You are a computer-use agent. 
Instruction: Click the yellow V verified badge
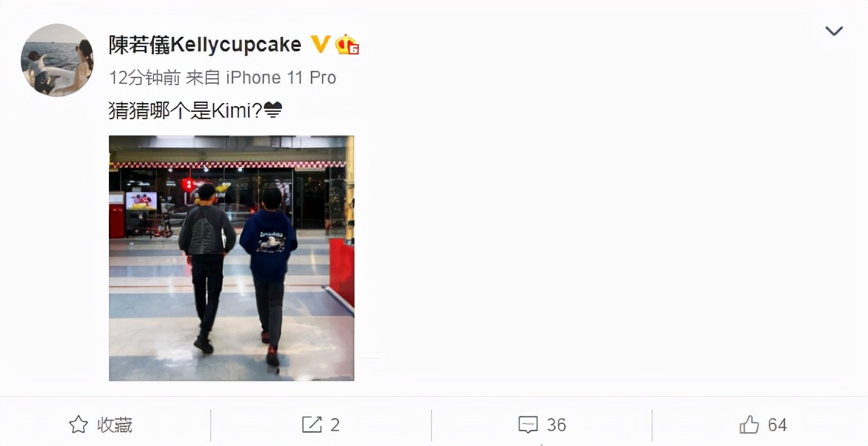click(321, 44)
